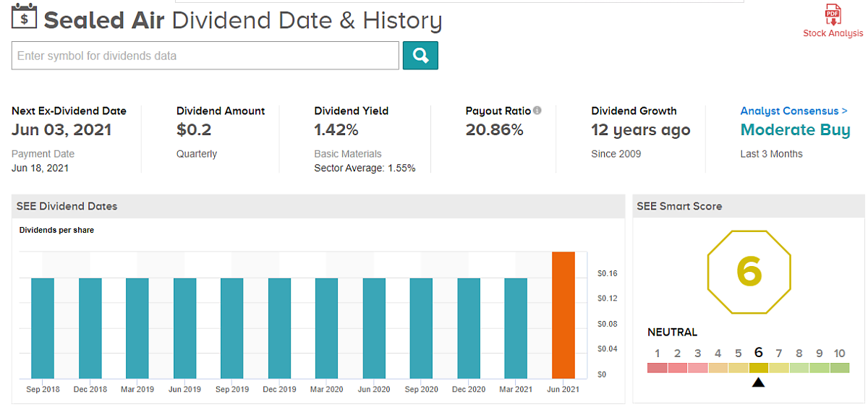
Task: Click the Dividend Growth label
Action: tap(634, 111)
